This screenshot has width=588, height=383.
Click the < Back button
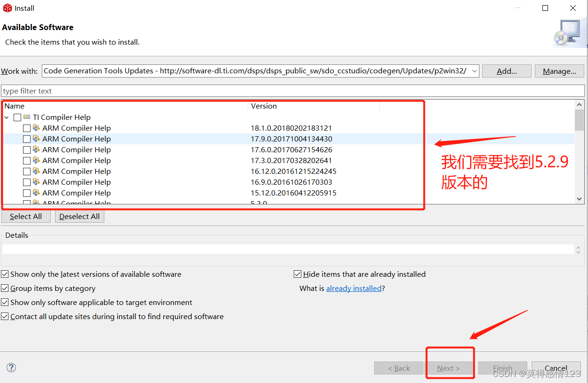point(399,368)
